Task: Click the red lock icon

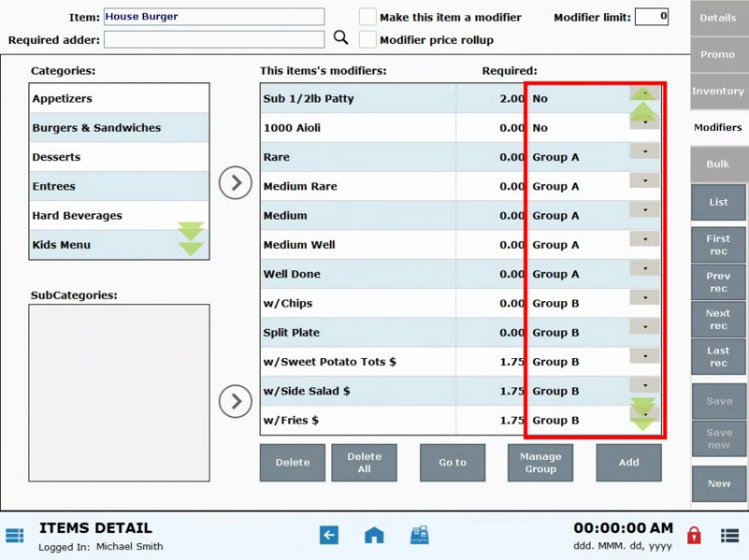Action: [694, 536]
